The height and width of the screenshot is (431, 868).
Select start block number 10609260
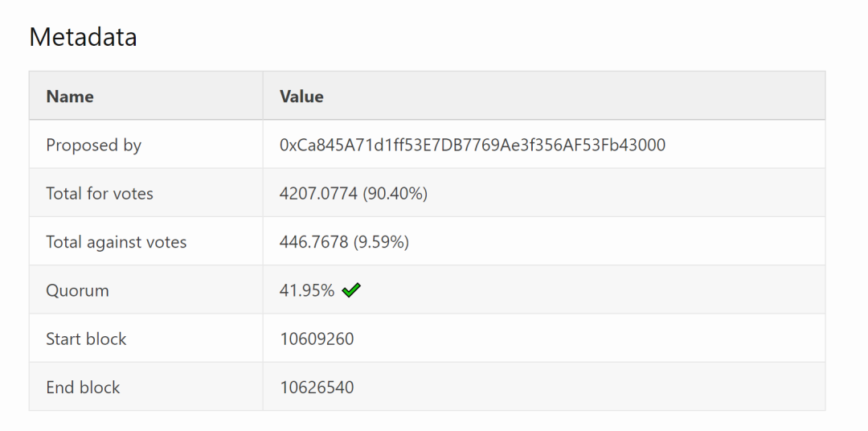[317, 339]
